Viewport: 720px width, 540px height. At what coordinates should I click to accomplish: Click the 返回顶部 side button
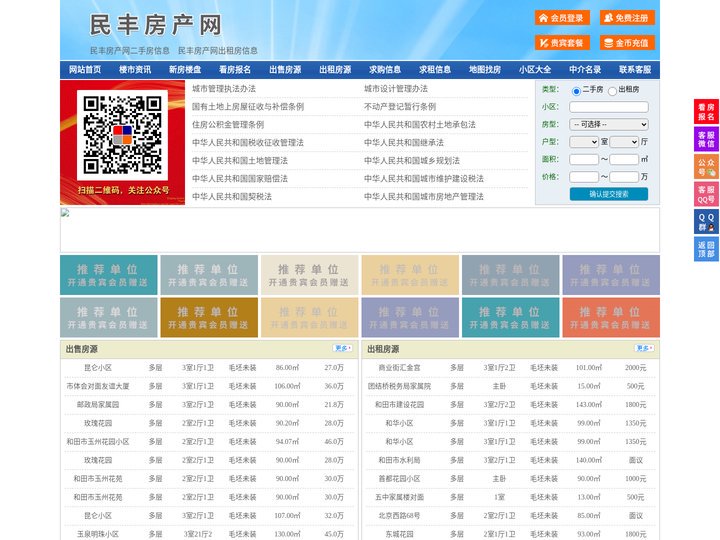[706, 249]
